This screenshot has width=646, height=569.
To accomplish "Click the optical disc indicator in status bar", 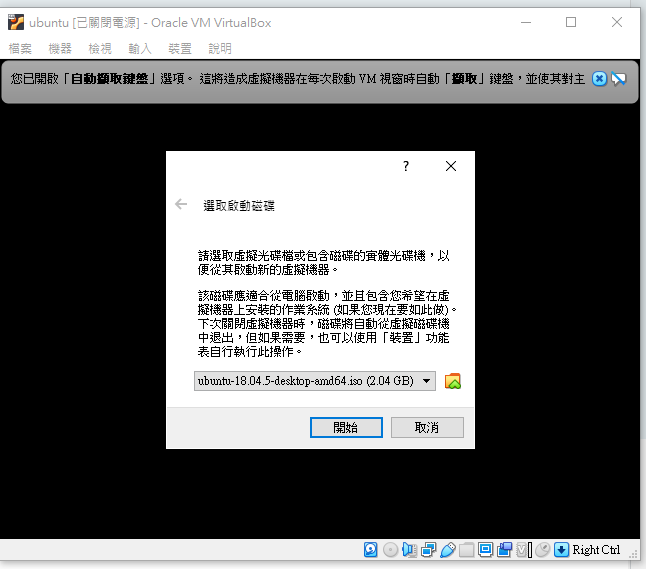I will (x=390, y=550).
